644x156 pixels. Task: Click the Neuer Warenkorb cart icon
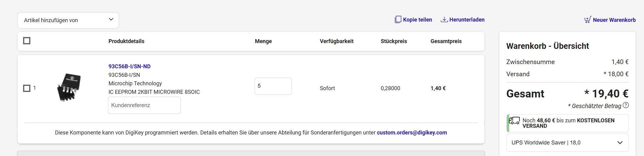(x=588, y=20)
